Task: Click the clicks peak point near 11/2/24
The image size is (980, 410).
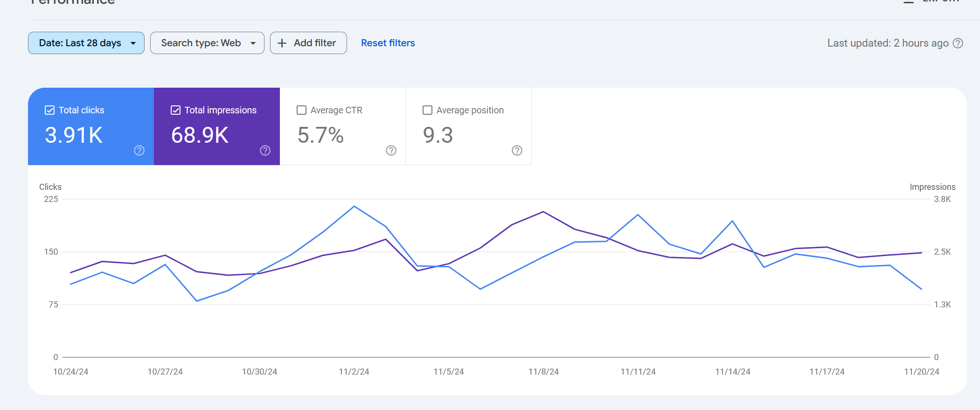Action: pyautogui.click(x=354, y=206)
